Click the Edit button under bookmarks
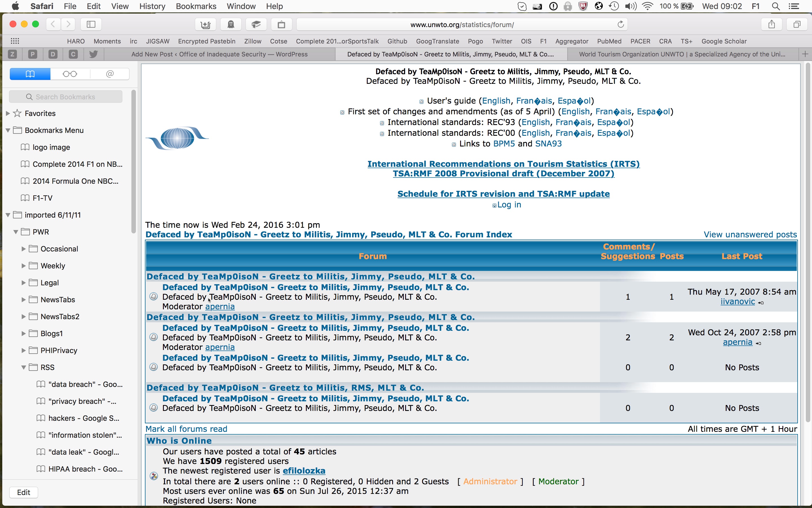The width and height of the screenshot is (812, 508). (23, 492)
